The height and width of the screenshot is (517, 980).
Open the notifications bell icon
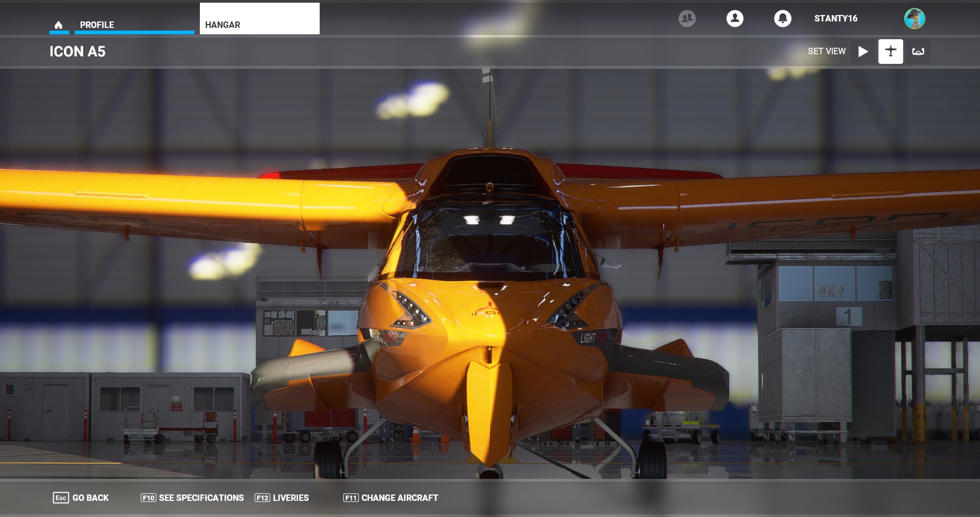tap(782, 18)
